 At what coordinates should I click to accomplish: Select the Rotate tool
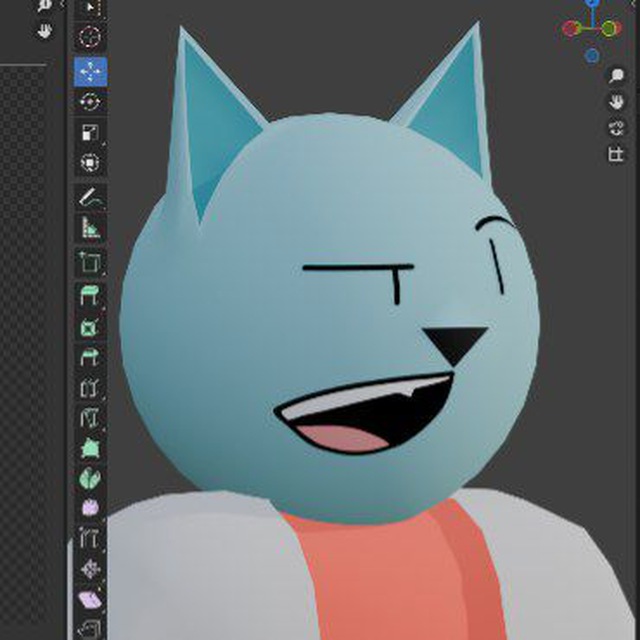click(x=90, y=102)
